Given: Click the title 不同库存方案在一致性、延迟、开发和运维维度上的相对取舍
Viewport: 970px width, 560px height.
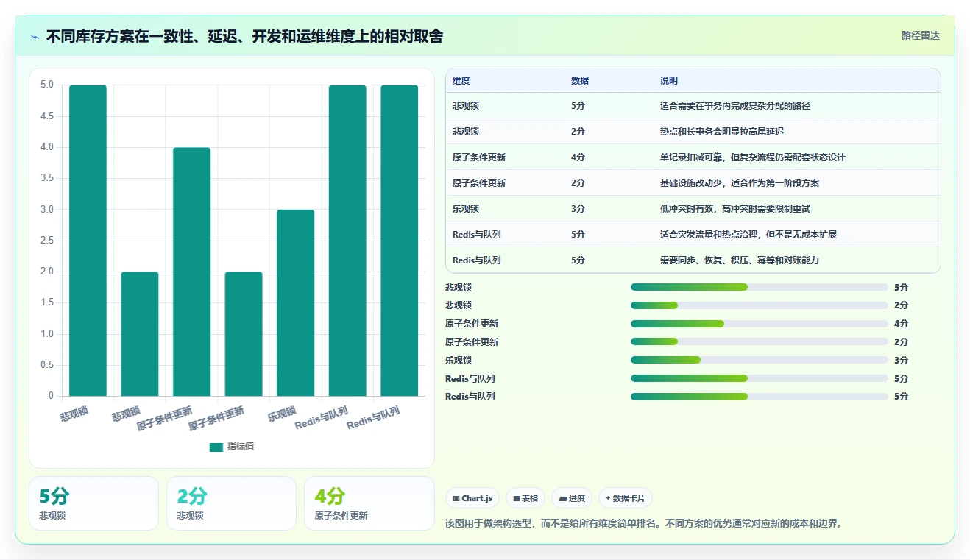Looking at the screenshot, I should pos(244,37).
